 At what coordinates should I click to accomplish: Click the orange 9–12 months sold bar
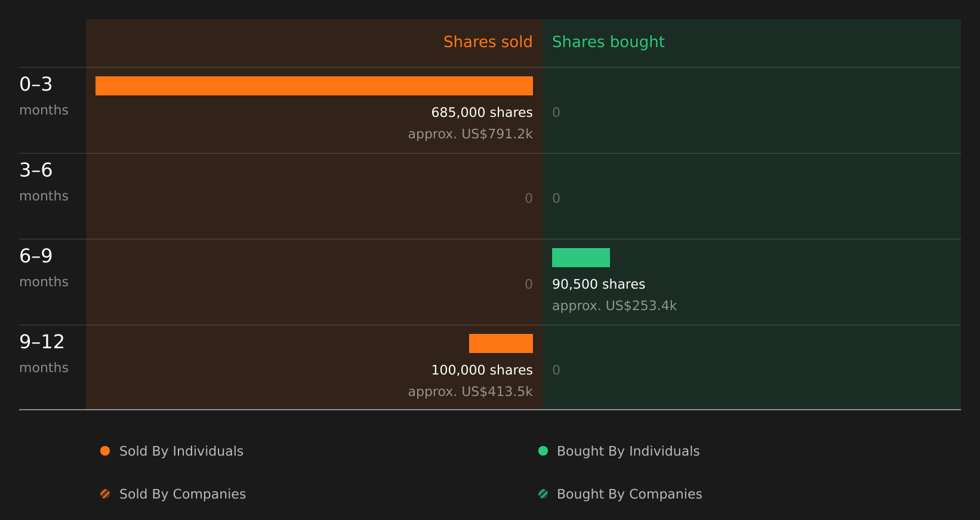click(501, 343)
